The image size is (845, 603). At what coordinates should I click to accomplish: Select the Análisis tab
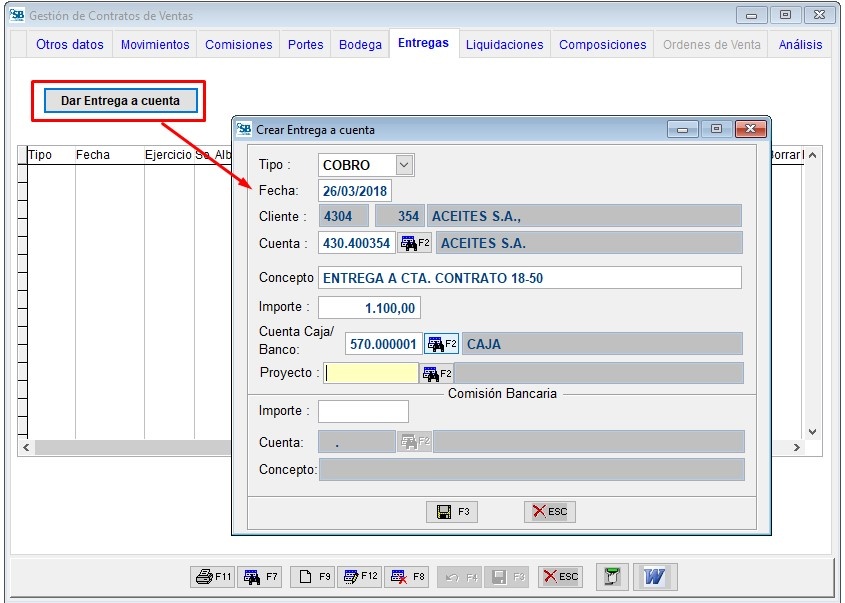click(x=799, y=44)
